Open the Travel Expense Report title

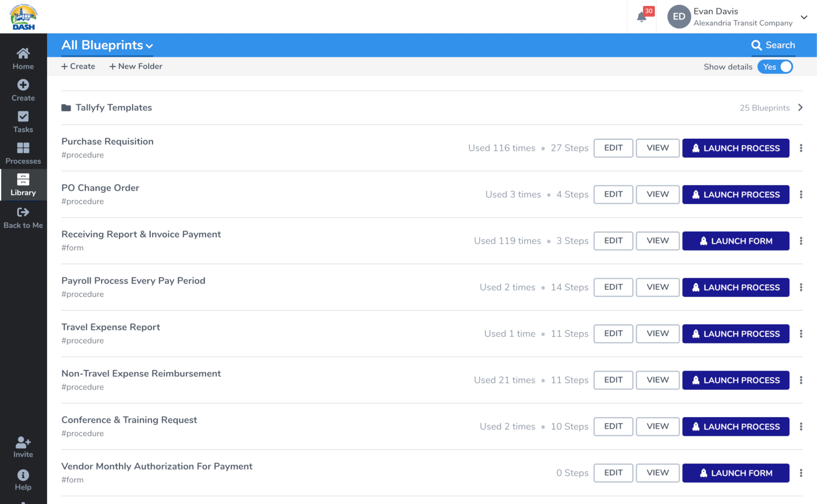111,327
